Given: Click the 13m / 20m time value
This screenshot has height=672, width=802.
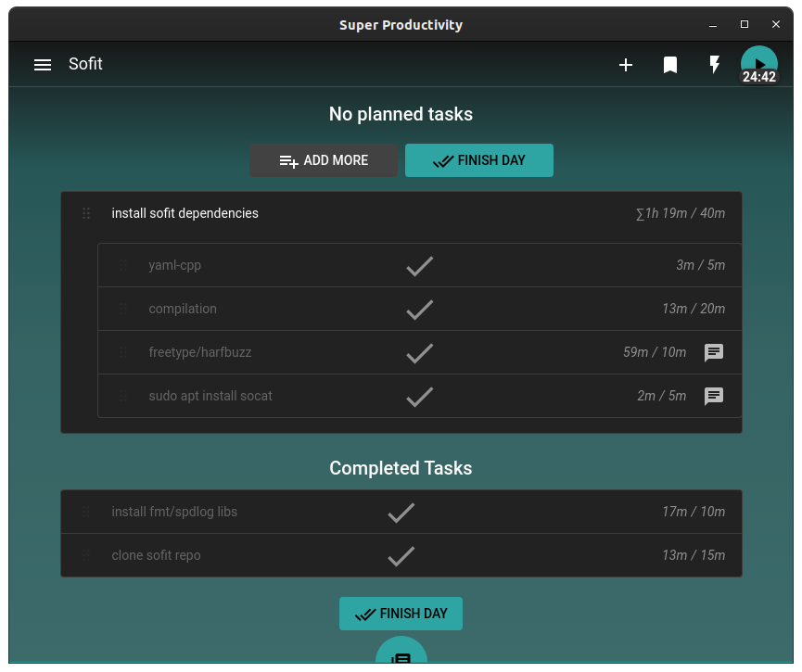Looking at the screenshot, I should (x=694, y=309).
